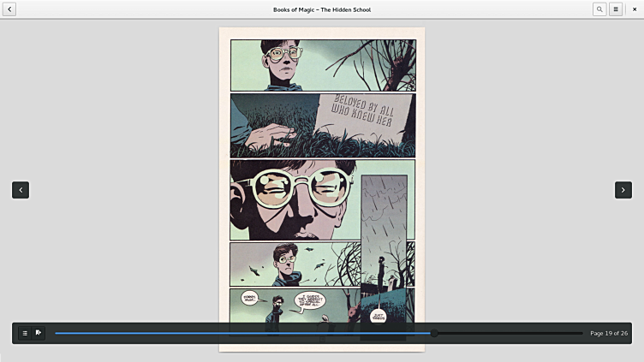Close the Books of Magic window
Viewport: 644px width, 362px height.
pyautogui.click(x=635, y=9)
